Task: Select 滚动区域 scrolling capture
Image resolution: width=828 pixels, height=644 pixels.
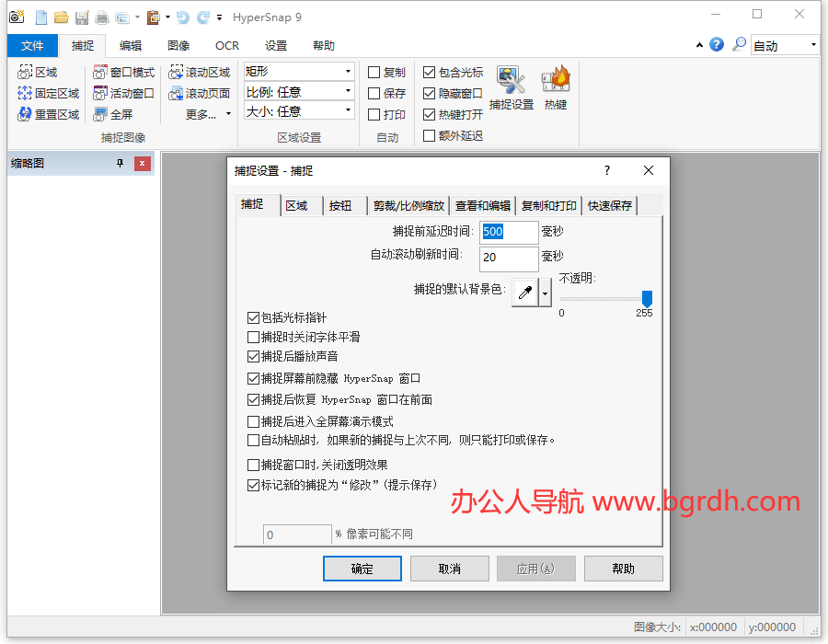Action: click(201, 72)
